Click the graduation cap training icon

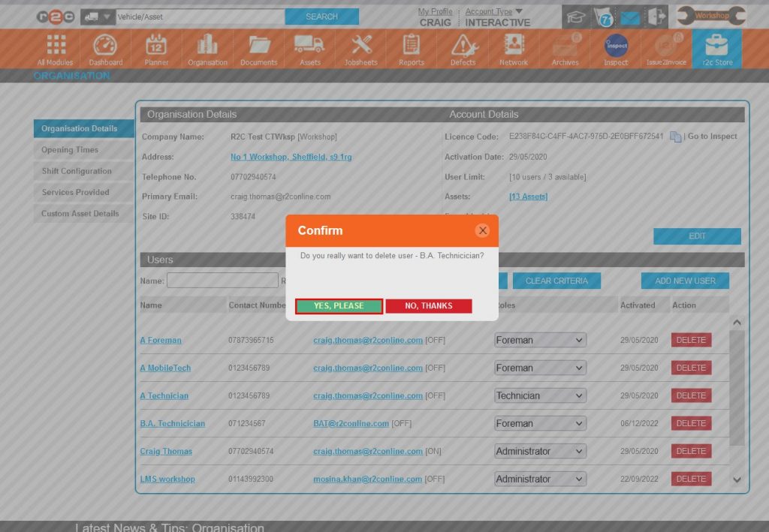click(x=575, y=17)
